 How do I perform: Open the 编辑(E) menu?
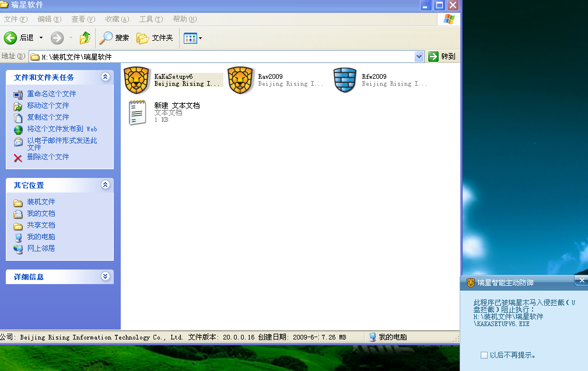click(x=50, y=19)
